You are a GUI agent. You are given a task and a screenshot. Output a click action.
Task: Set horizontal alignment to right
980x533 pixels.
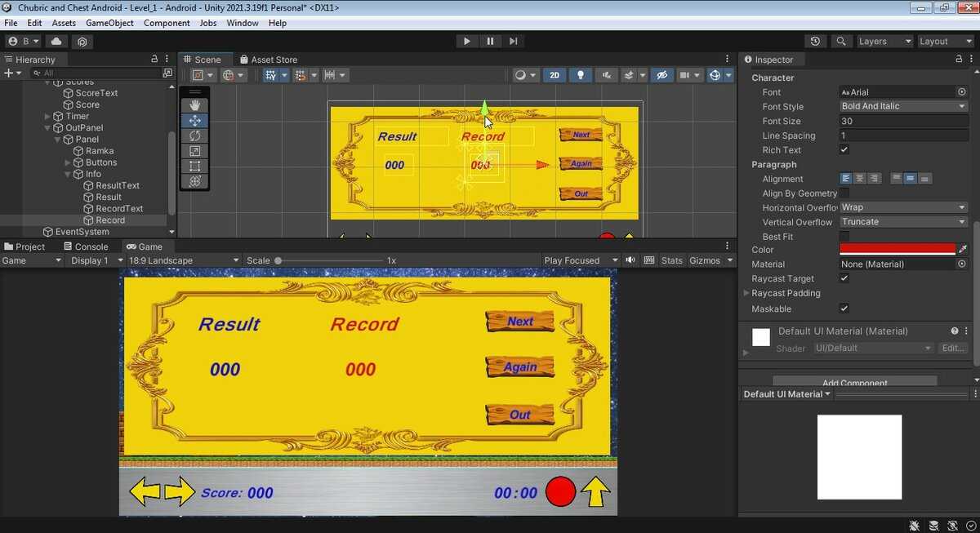click(874, 179)
